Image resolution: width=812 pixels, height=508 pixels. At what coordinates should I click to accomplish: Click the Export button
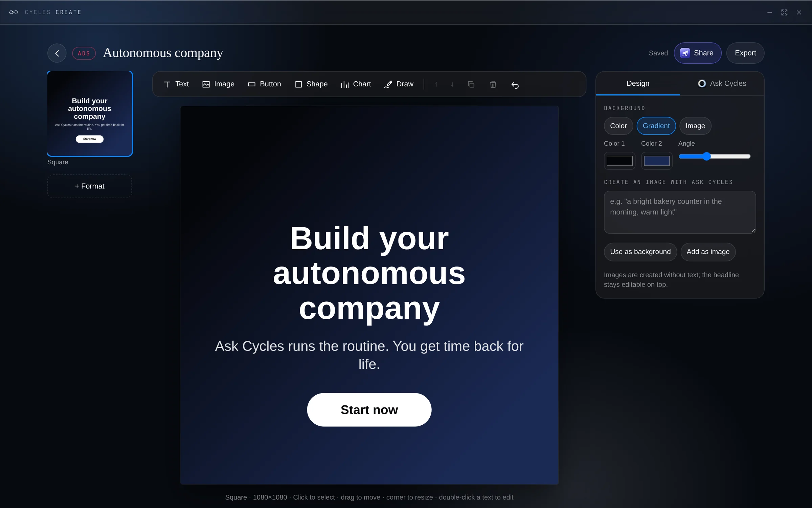[745, 53]
